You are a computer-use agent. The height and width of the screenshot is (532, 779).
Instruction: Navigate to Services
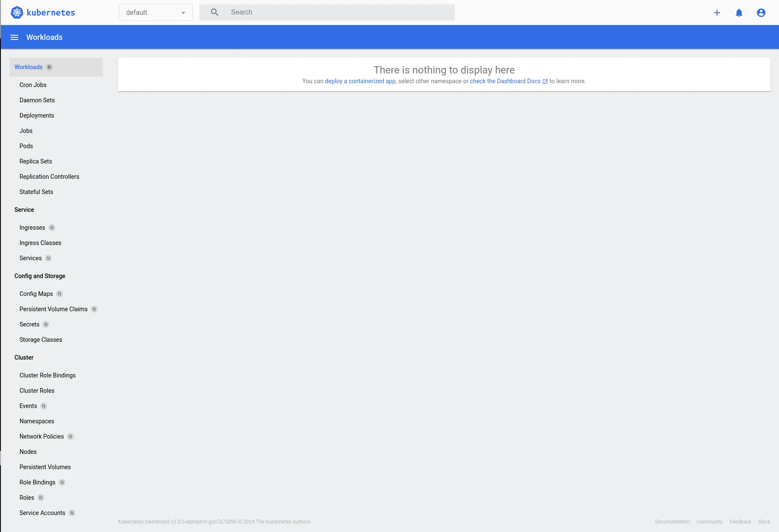tap(31, 258)
